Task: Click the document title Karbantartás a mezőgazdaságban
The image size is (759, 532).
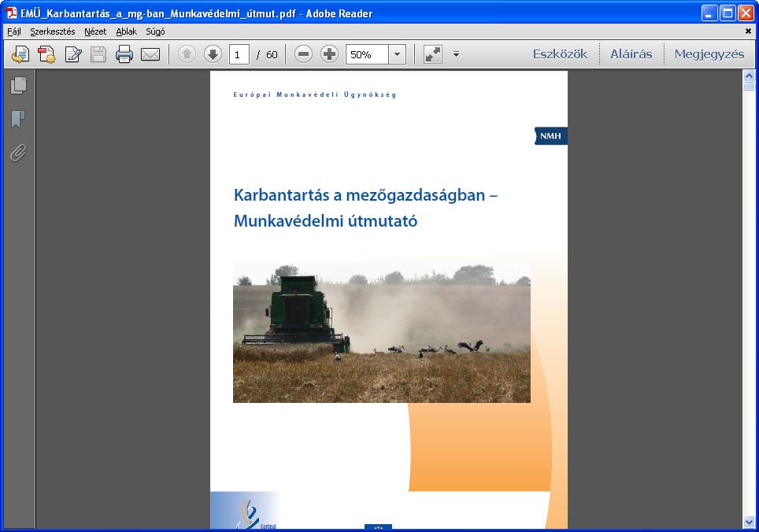Action: (x=366, y=195)
